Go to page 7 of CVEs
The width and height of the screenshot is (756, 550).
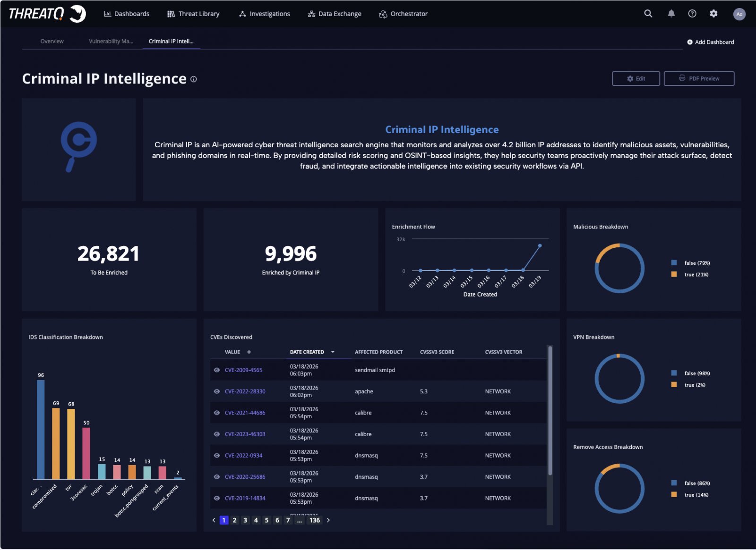coord(288,520)
